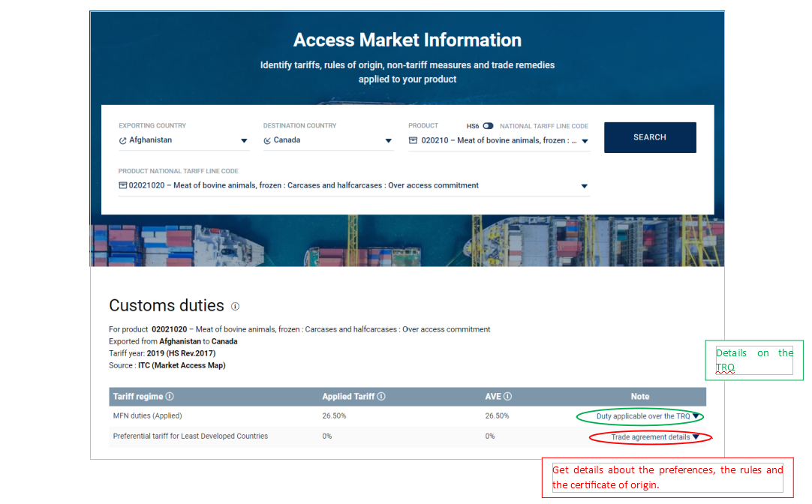The width and height of the screenshot is (812, 504).
Task: Click the AVE column info icon
Action: tap(508, 397)
